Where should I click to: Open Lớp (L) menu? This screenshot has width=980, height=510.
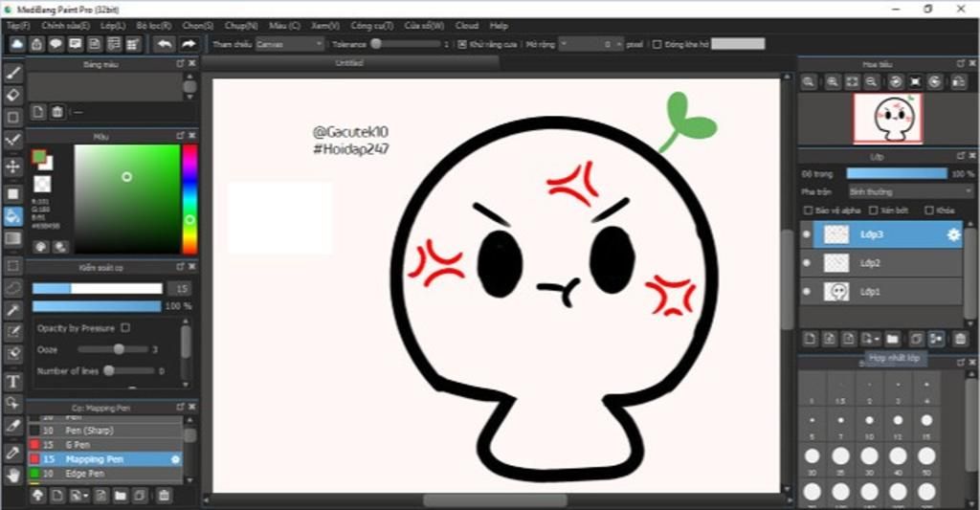tap(113, 26)
